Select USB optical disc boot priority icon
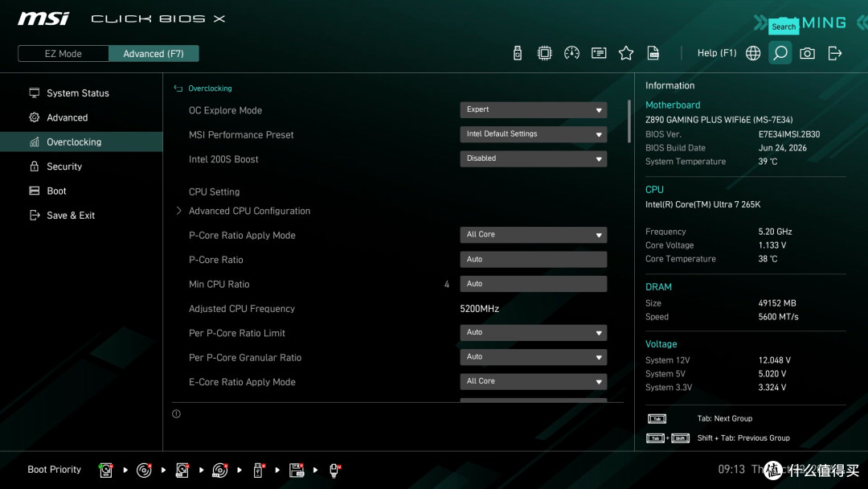Viewport: 868px width, 489px height. 220,471
